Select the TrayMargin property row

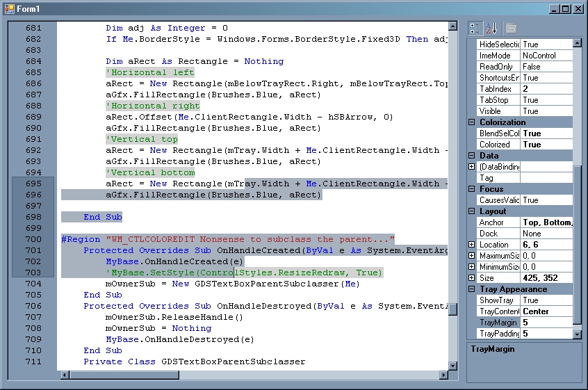pyautogui.click(x=525, y=323)
